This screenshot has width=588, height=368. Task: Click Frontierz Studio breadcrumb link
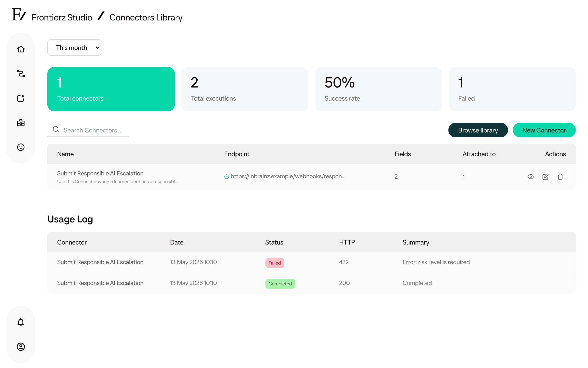(62, 18)
